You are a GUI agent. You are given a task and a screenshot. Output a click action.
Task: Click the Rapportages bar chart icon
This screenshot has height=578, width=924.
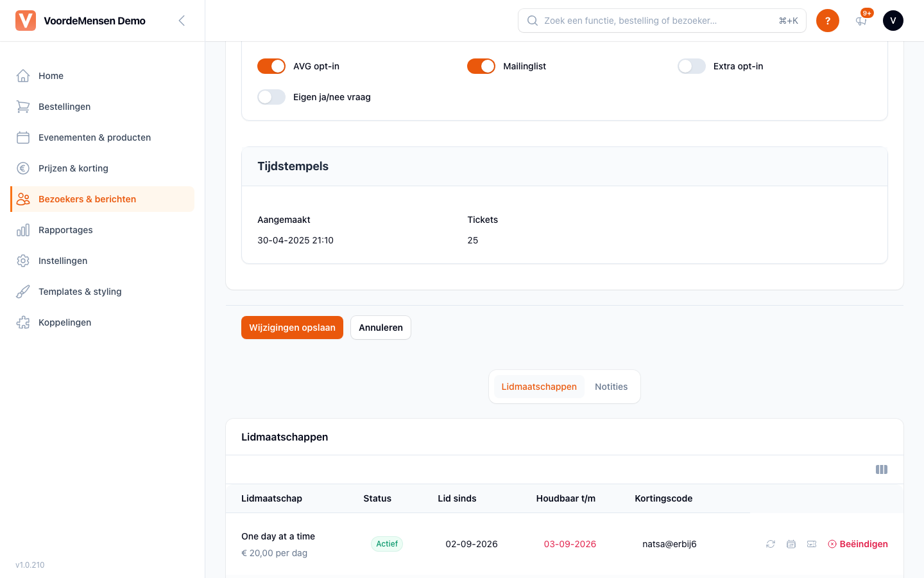[23, 230]
